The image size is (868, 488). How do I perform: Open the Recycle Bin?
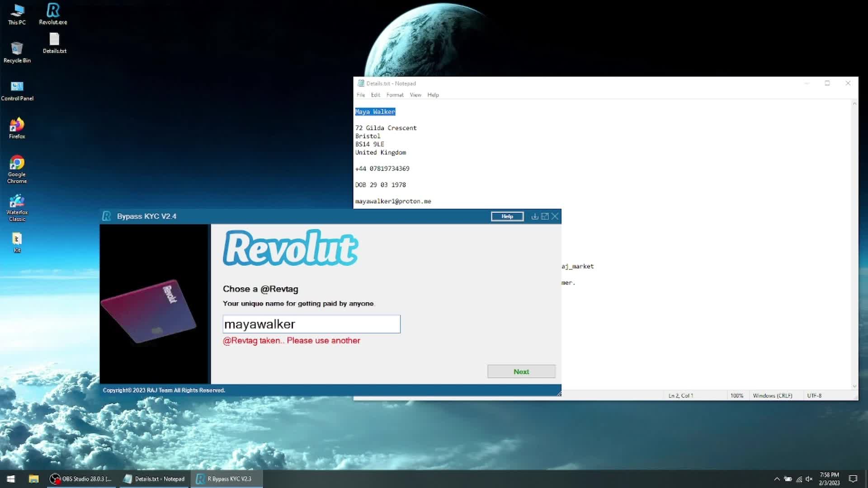[x=17, y=50]
